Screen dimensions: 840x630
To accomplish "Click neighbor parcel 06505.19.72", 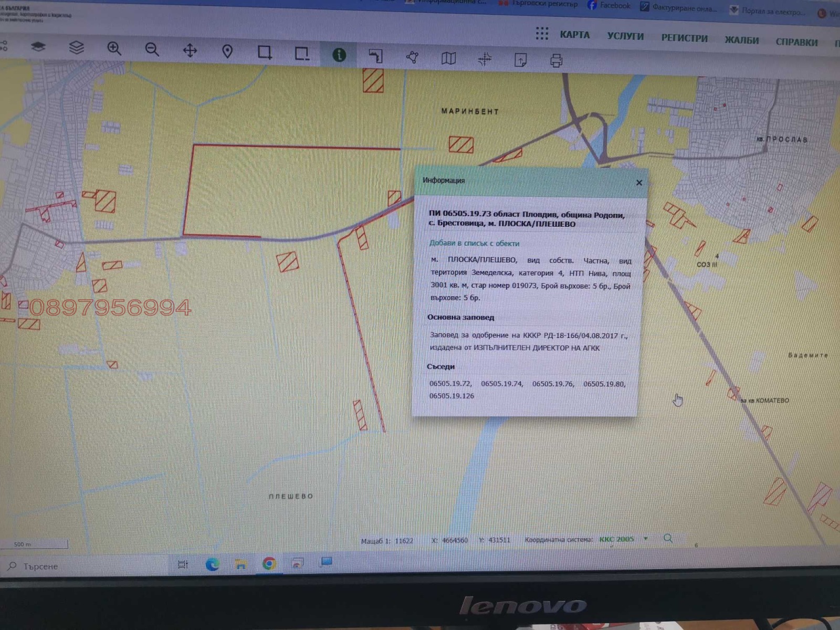I will 450,383.
